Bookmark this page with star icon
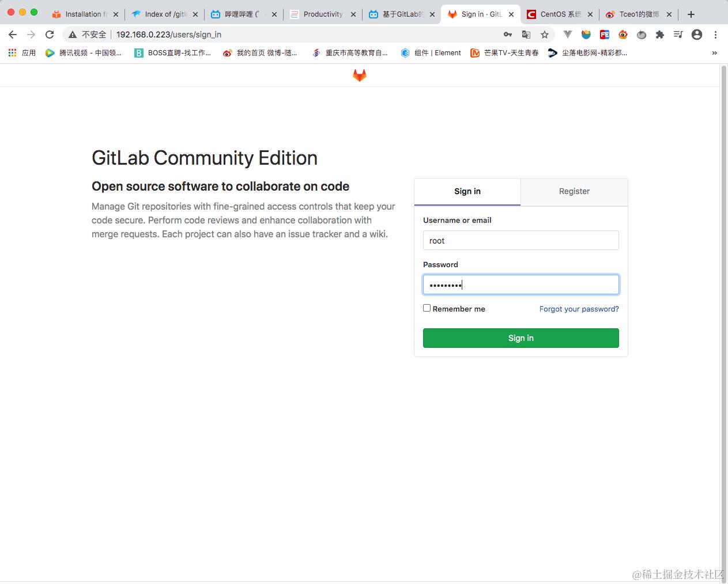This screenshot has height=584, width=728. pos(545,35)
